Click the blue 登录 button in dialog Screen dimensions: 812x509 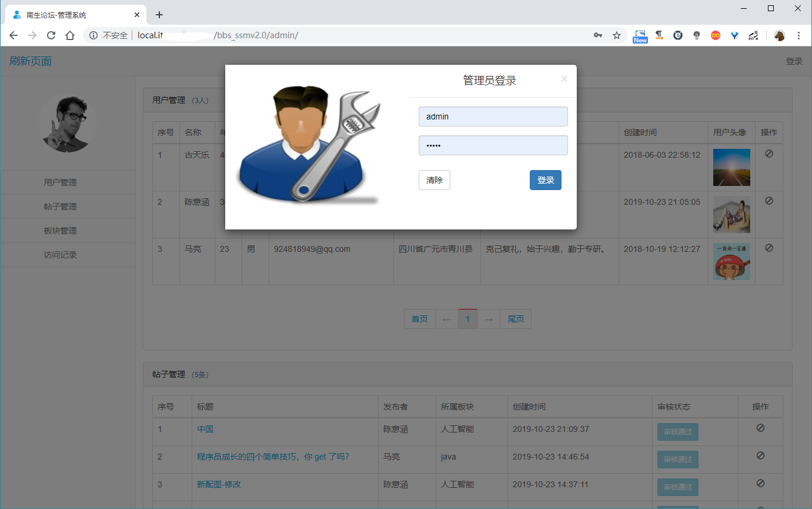click(x=546, y=180)
